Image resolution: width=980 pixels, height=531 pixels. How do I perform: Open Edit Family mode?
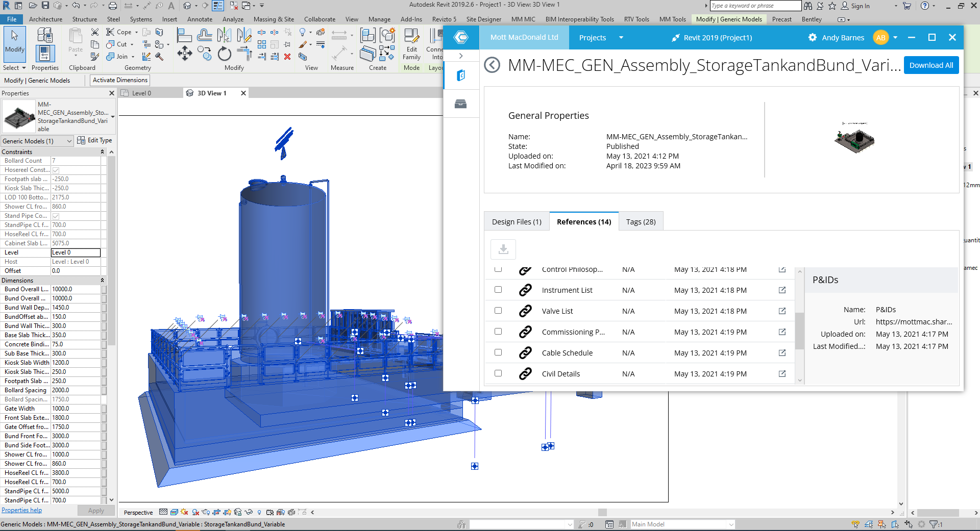411,44
